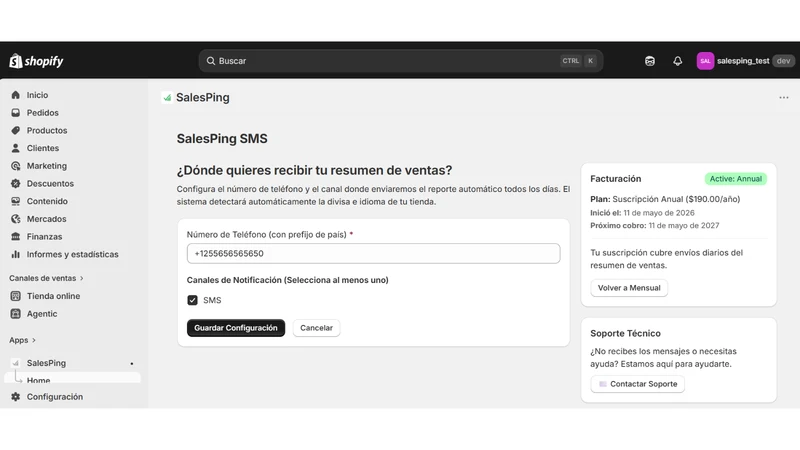Click the CTRL shortcut key hint
Image resolution: width=800 pixels, height=450 pixels.
[570, 61]
